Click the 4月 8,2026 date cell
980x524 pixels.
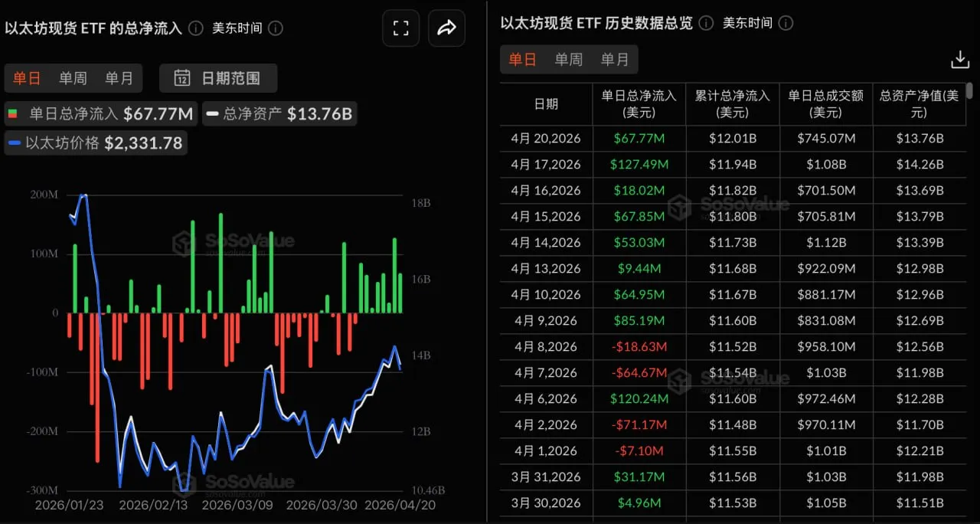[x=546, y=347]
